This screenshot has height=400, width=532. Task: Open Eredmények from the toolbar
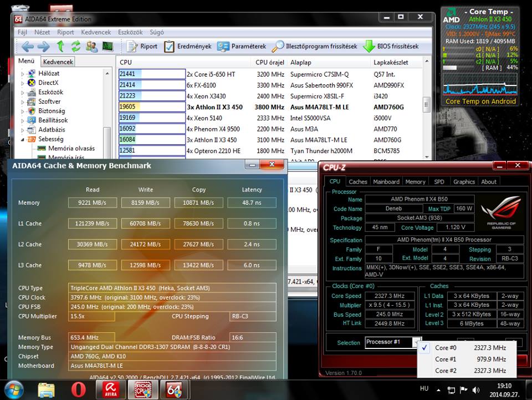[x=187, y=46]
